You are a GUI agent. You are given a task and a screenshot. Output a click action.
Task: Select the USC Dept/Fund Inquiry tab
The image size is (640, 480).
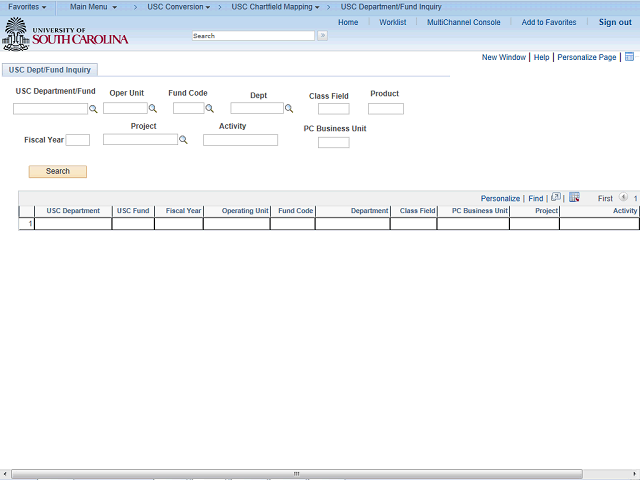tap(50, 70)
